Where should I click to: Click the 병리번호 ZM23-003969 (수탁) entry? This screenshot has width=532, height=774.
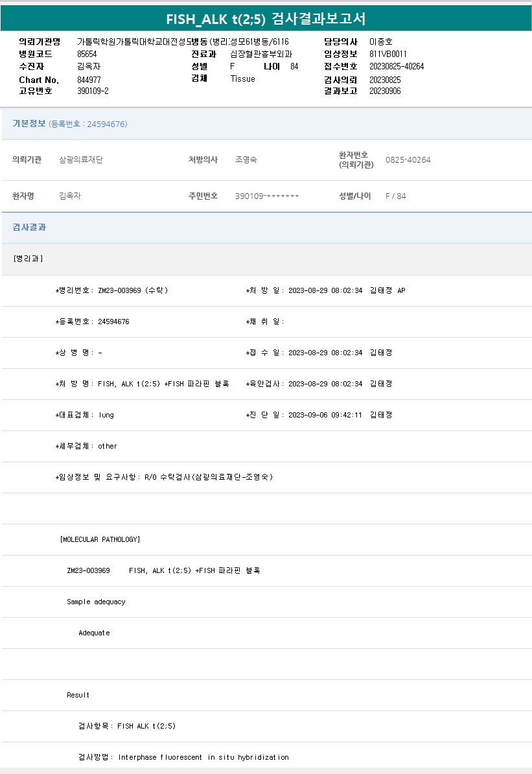(x=111, y=290)
